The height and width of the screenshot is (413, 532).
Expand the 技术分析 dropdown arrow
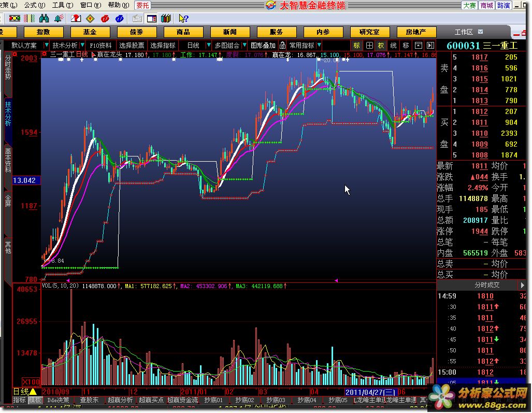(82, 45)
